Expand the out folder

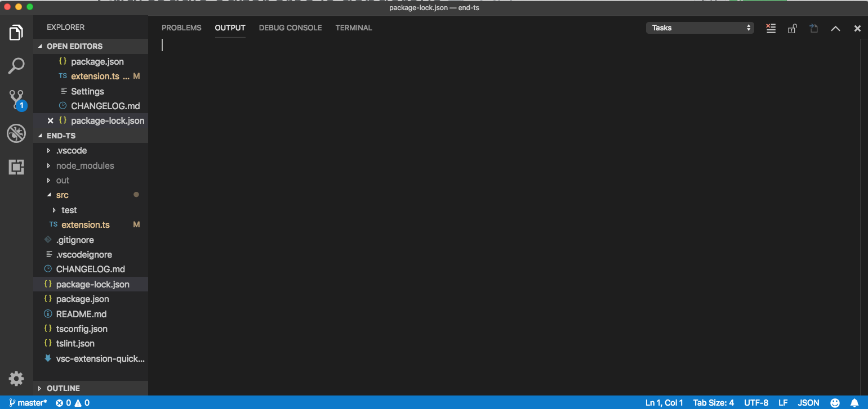pyautogui.click(x=91, y=181)
